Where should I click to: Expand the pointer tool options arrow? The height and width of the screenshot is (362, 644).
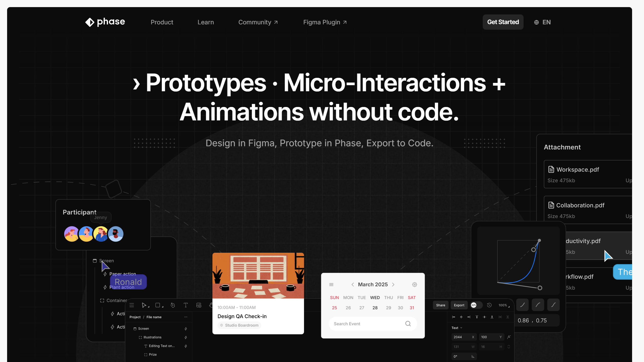pos(149,307)
